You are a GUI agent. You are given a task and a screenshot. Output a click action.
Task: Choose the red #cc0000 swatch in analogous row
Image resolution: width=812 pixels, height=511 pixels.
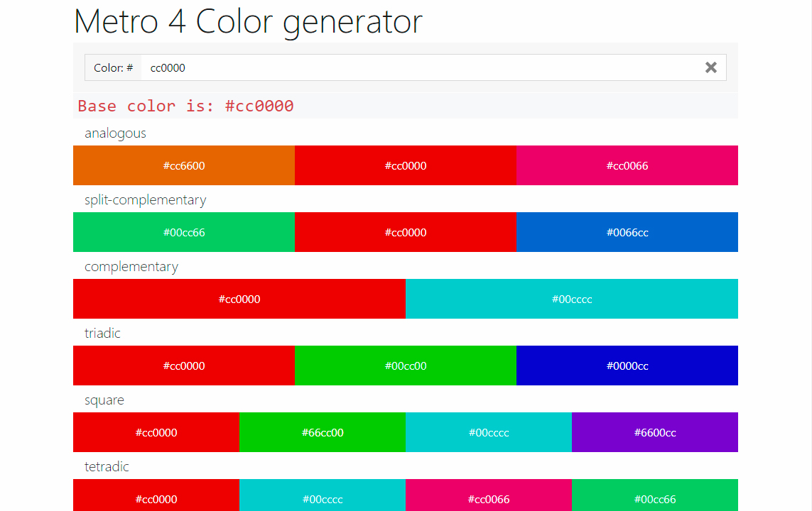(x=405, y=165)
